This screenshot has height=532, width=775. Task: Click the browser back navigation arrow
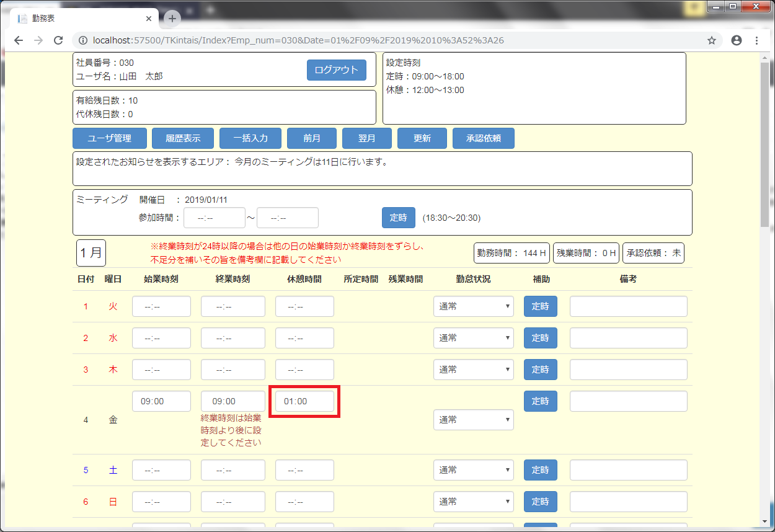point(19,40)
